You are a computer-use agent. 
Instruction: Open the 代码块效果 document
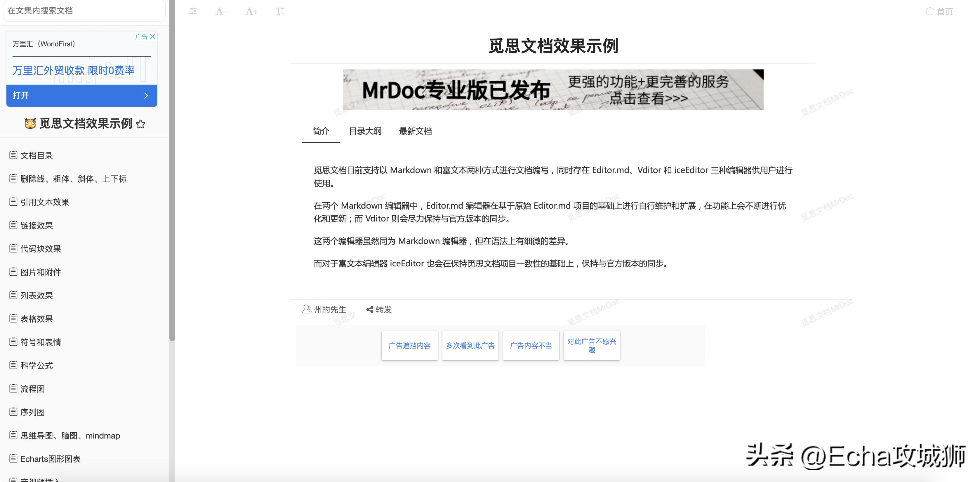coord(41,249)
